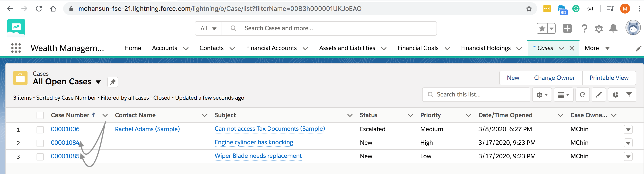Image resolution: width=644 pixels, height=174 pixels.
Task: Open the Assets and Liabilities tab
Action: pos(347,48)
